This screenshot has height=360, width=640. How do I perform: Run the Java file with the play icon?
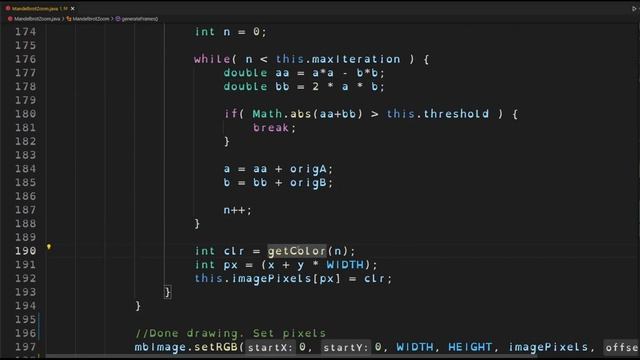click(635, 9)
